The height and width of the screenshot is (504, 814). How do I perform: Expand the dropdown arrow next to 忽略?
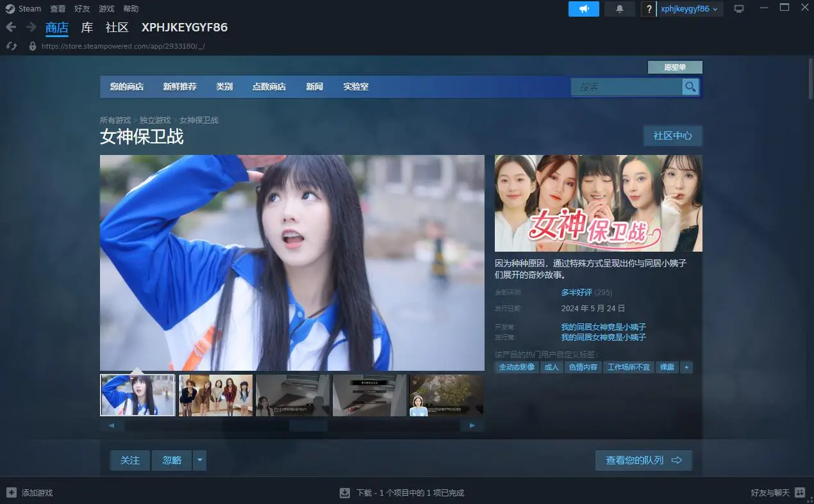[x=199, y=460]
